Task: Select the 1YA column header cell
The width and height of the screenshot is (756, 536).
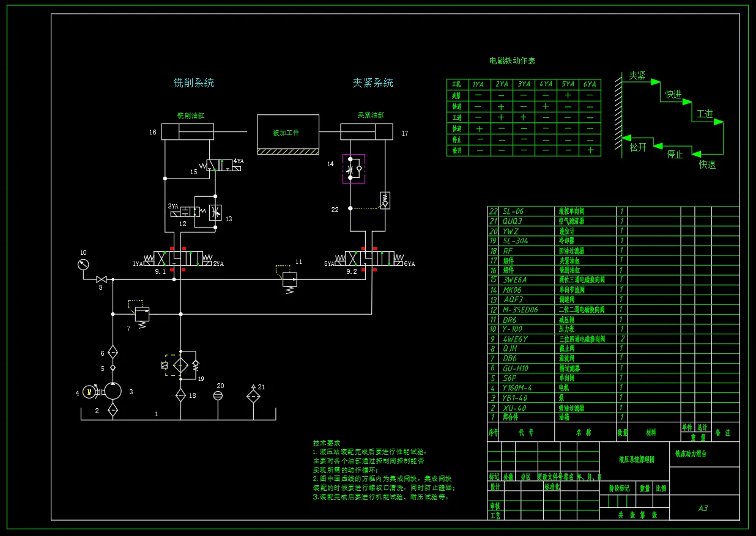Action: [479, 84]
